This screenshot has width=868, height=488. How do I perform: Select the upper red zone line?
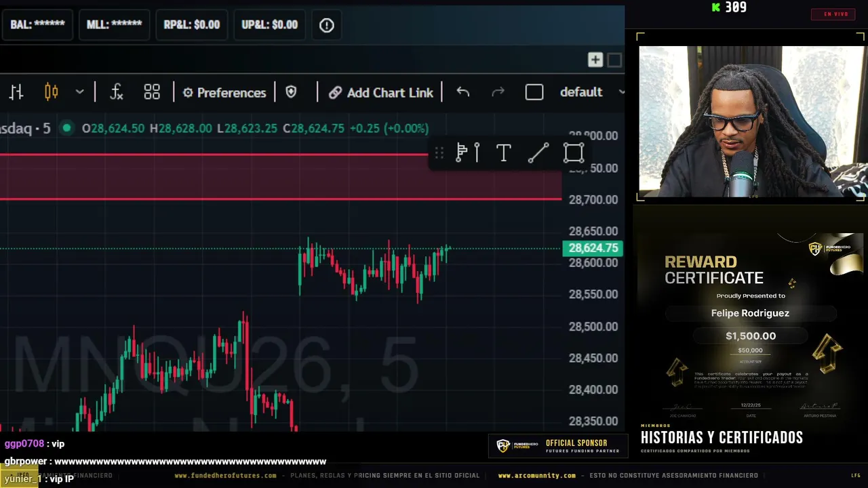pyautogui.click(x=214, y=155)
